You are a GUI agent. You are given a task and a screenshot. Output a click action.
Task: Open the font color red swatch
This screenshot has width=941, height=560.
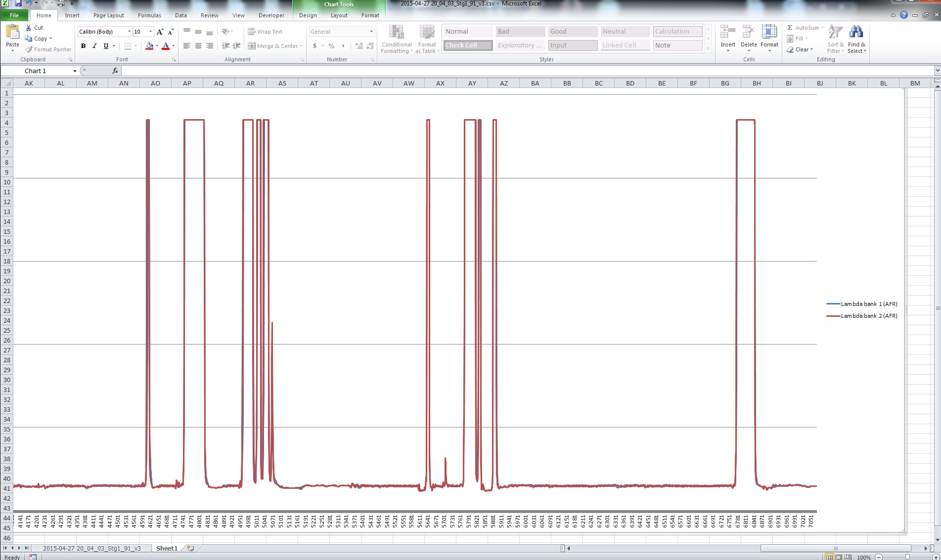166,46
